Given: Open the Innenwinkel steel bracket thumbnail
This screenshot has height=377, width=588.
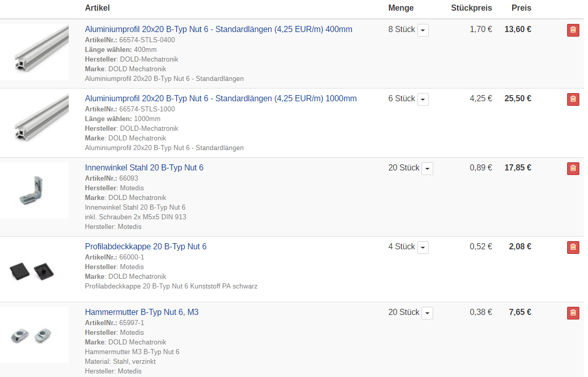Looking at the screenshot, I should [x=35, y=190].
